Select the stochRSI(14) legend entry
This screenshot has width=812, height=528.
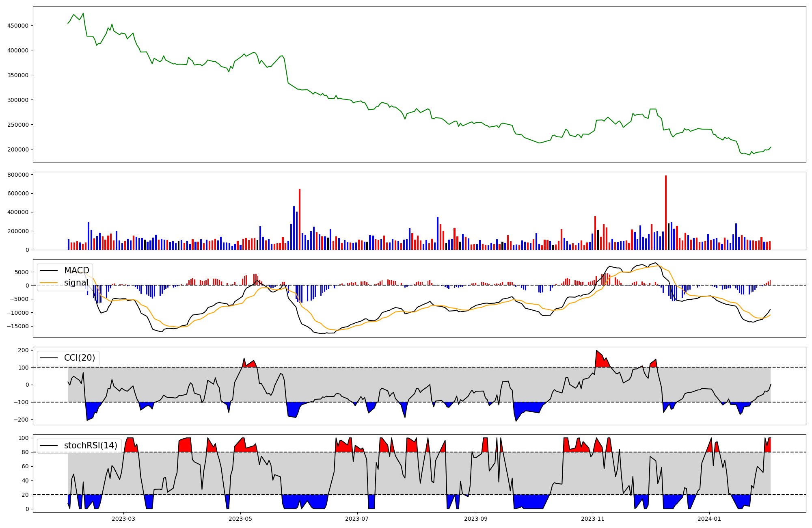pyautogui.click(x=90, y=446)
